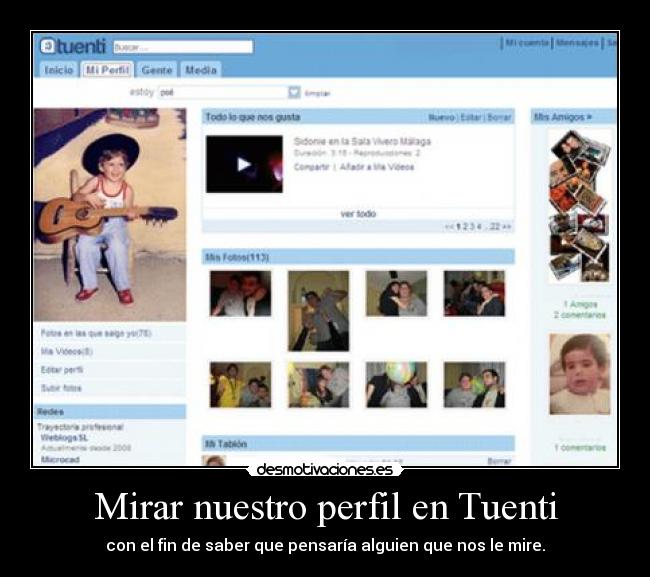
Task: Open the boy with guitar profile photo
Action: [108, 213]
